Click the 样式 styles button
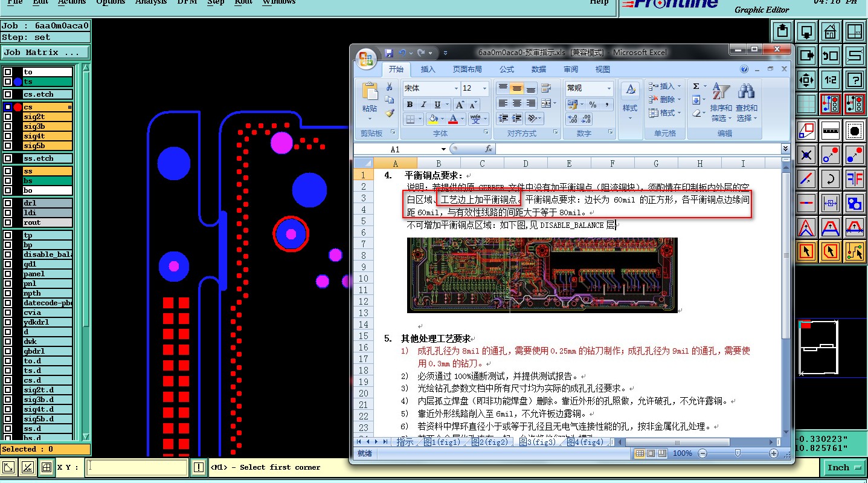This screenshot has height=483, width=868. (630, 101)
